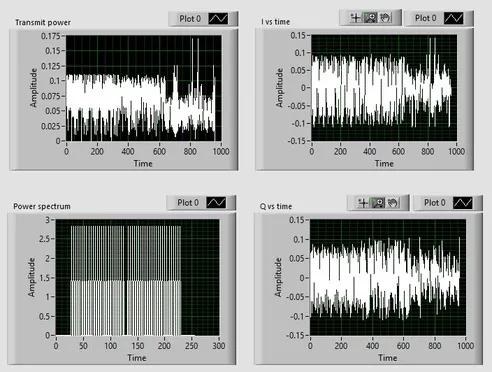Click Plot 0 legend label of Power spectrum
Image resolution: width=492 pixels, height=372 pixels.
click(x=188, y=203)
